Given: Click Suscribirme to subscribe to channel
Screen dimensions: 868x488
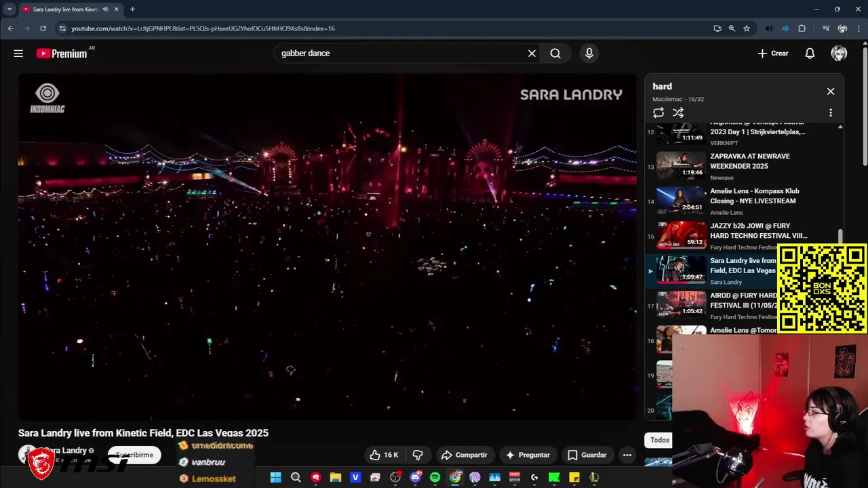Looking at the screenshot, I should coord(134,455).
